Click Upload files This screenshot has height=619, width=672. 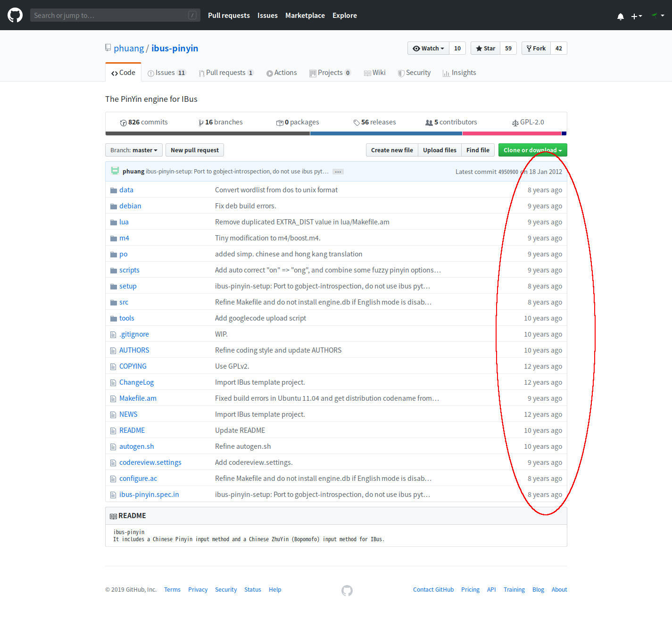pos(440,150)
